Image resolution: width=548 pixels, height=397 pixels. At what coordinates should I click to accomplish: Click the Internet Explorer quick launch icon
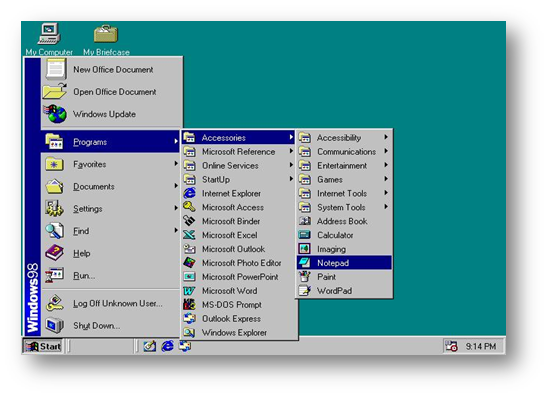[168, 346]
